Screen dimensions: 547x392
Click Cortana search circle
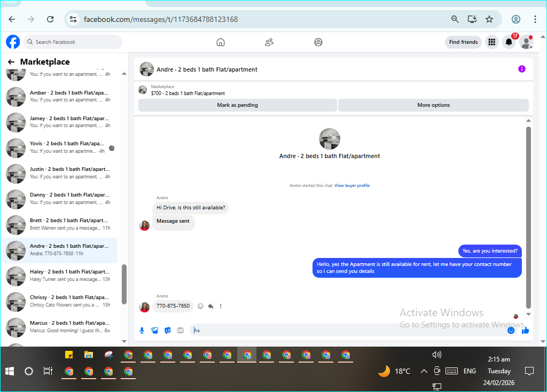coord(29,371)
